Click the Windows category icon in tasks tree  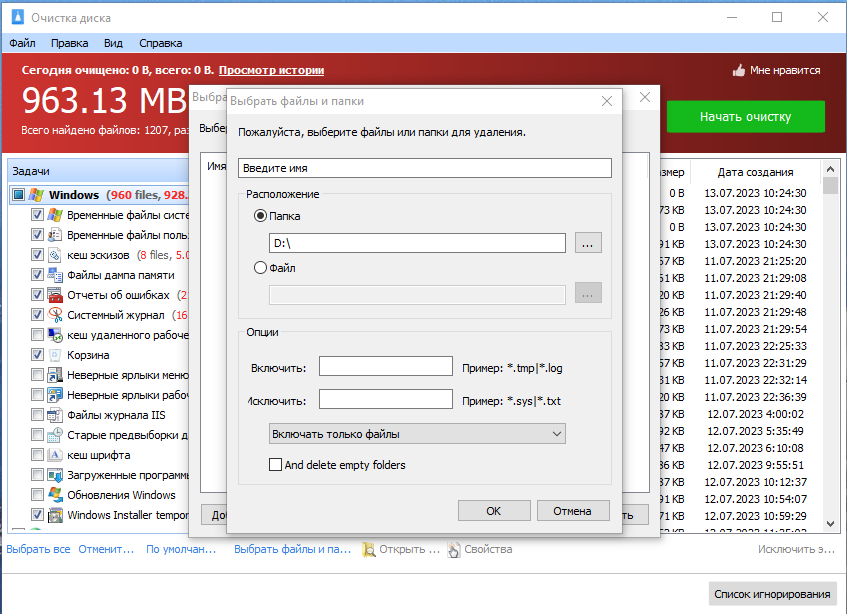coord(36,195)
